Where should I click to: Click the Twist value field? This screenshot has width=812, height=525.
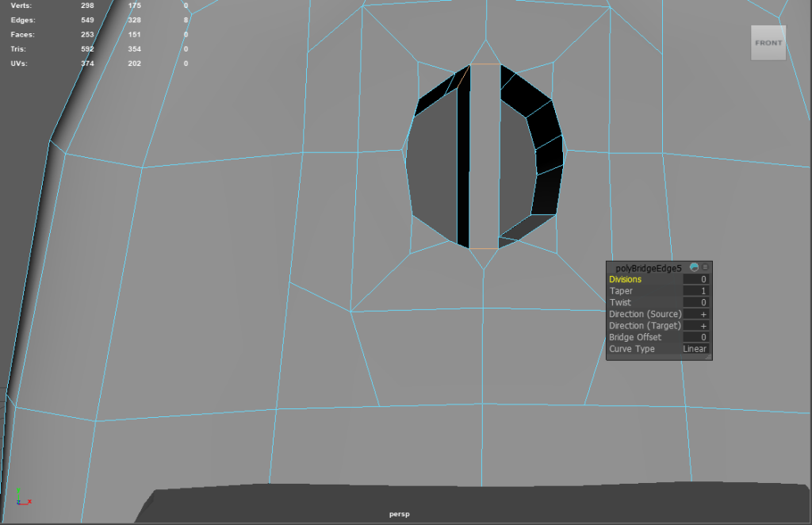695,303
